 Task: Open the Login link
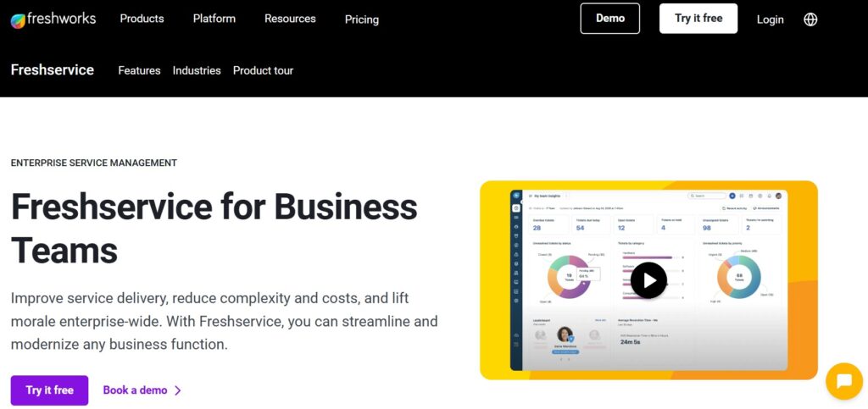[x=770, y=19]
